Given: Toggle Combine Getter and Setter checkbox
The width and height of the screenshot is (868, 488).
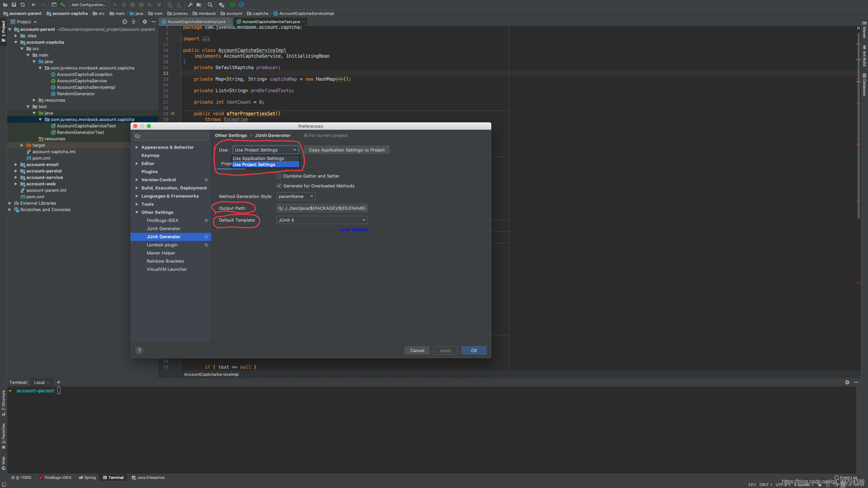Looking at the screenshot, I should pyautogui.click(x=279, y=176).
